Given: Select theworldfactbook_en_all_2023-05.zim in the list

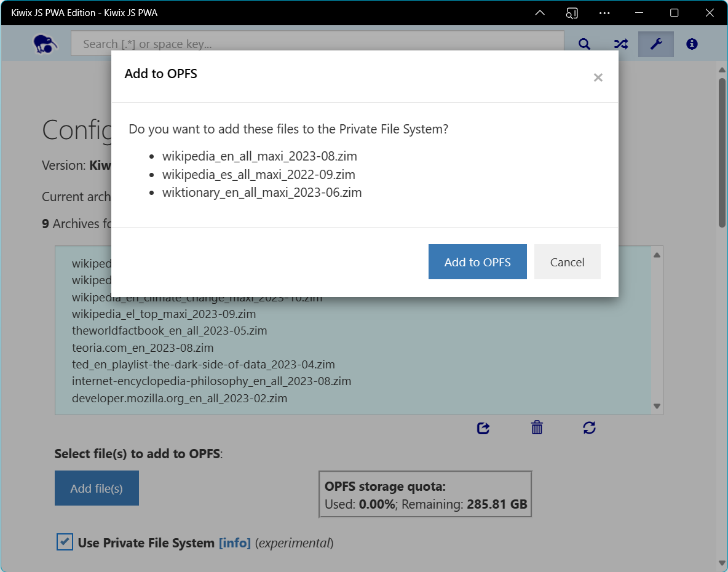Looking at the screenshot, I should point(160,330).
